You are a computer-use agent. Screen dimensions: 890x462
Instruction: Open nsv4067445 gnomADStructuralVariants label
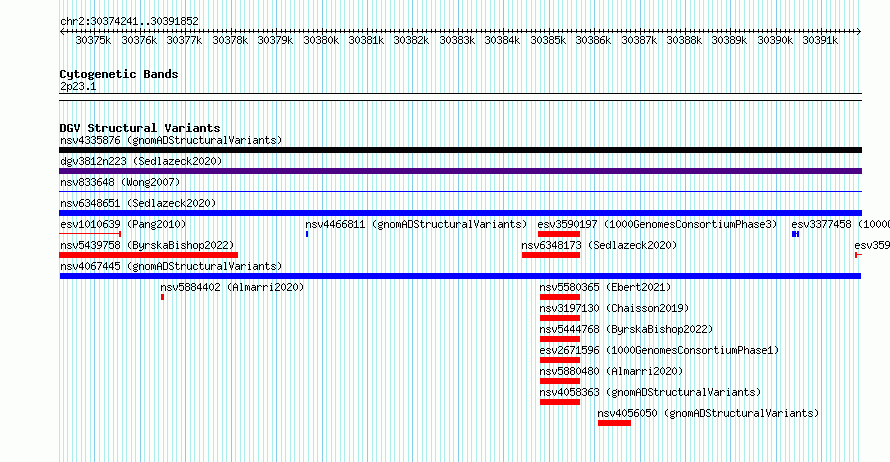(171, 266)
